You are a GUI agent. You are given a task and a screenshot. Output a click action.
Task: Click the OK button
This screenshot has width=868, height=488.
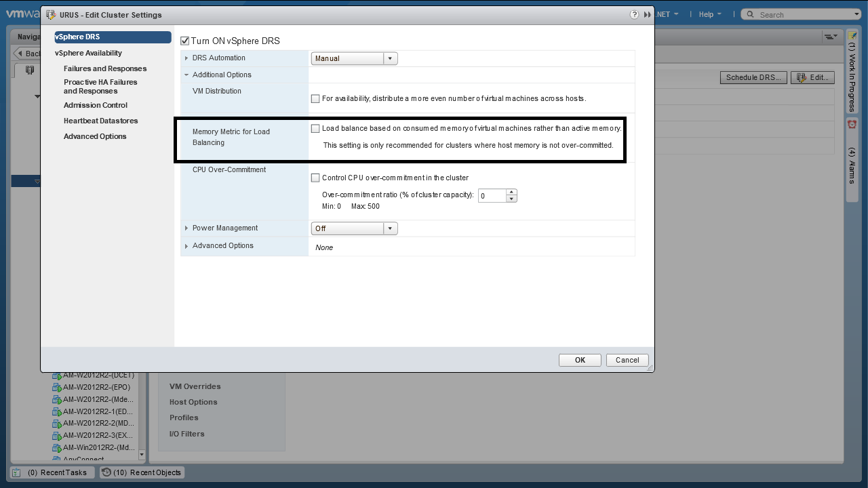coord(580,360)
